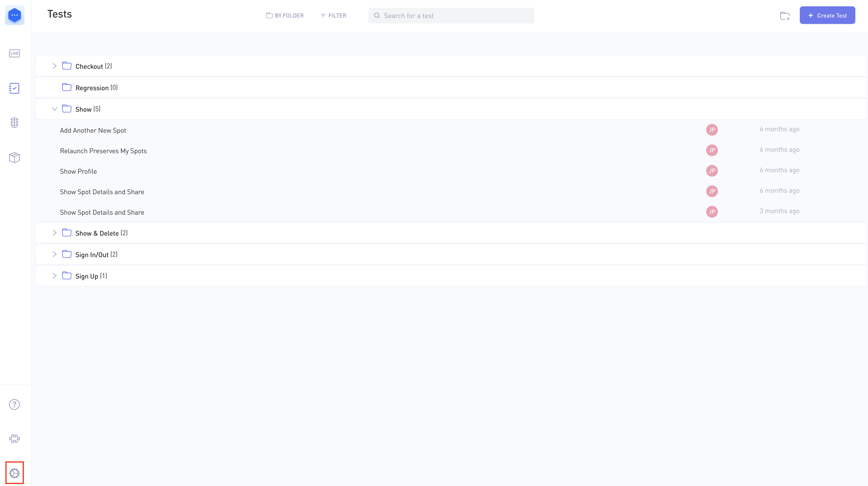868x486 pixels.
Task: Switch view using BY FOLDER
Action: coord(285,16)
